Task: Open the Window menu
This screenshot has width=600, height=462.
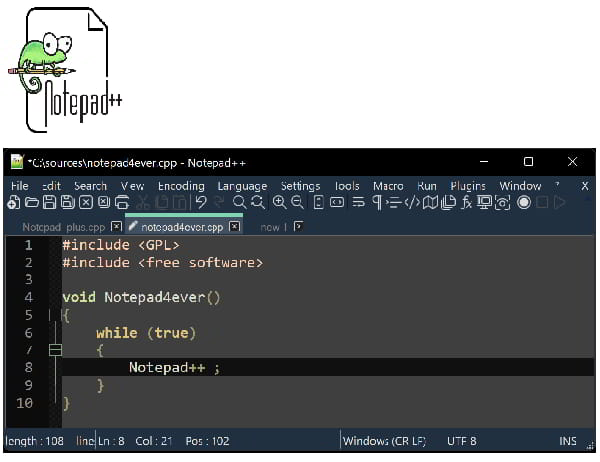Action: coord(520,186)
